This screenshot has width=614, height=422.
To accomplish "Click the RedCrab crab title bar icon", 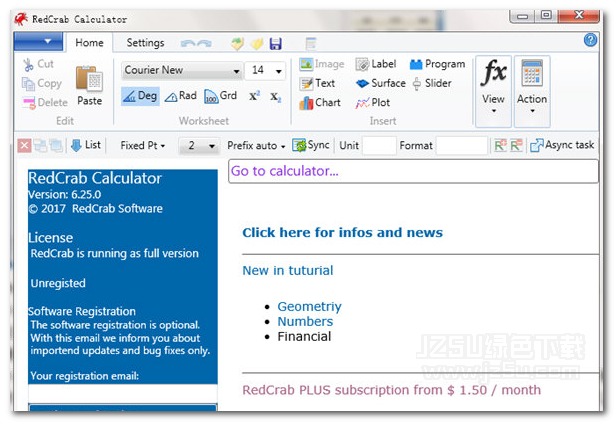I will 21,19.
